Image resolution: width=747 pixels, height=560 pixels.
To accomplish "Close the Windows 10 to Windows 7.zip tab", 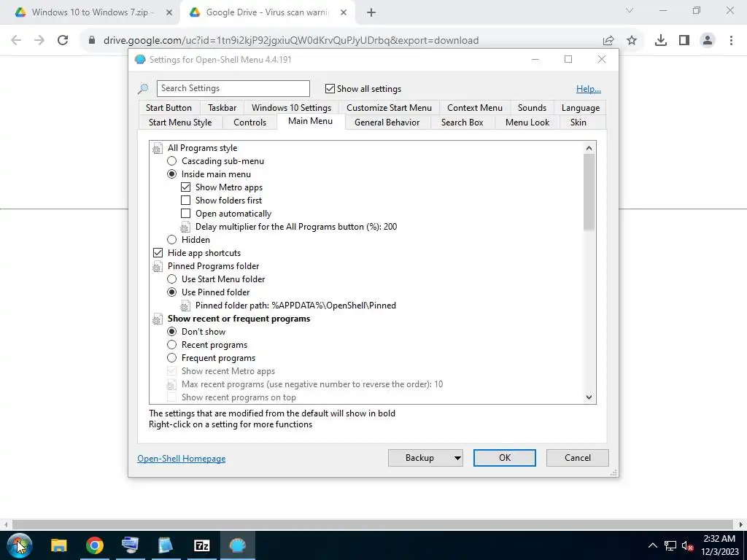I will (x=169, y=13).
